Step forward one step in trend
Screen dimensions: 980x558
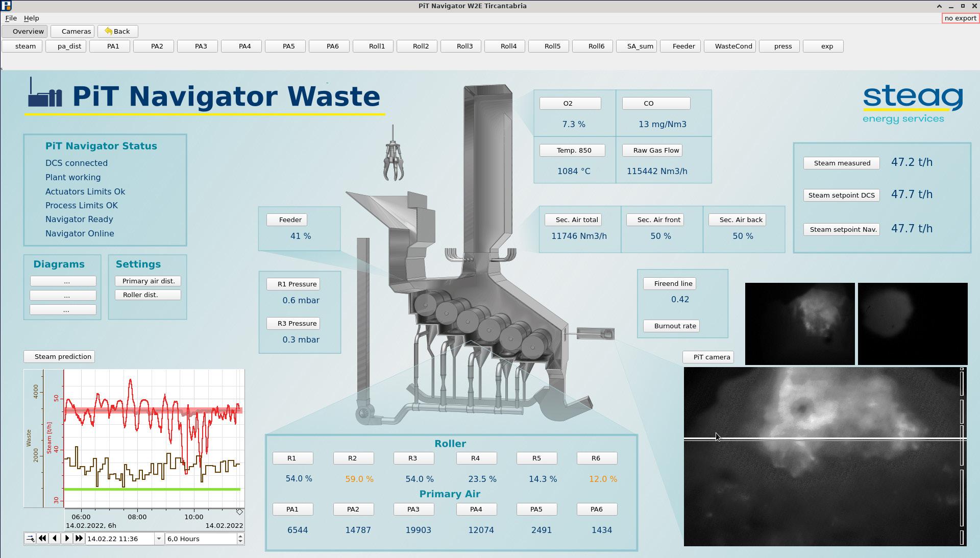click(x=67, y=539)
